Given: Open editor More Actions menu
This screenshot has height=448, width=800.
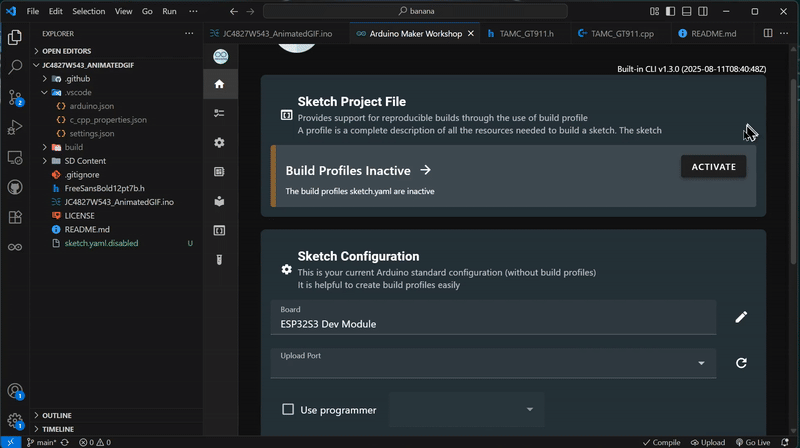Looking at the screenshot, I should click(x=784, y=33).
